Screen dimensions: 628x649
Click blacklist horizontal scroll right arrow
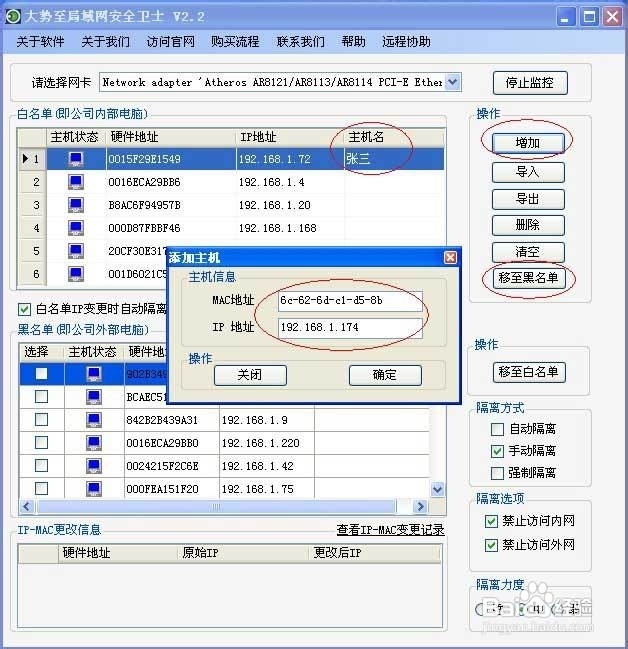click(420, 506)
